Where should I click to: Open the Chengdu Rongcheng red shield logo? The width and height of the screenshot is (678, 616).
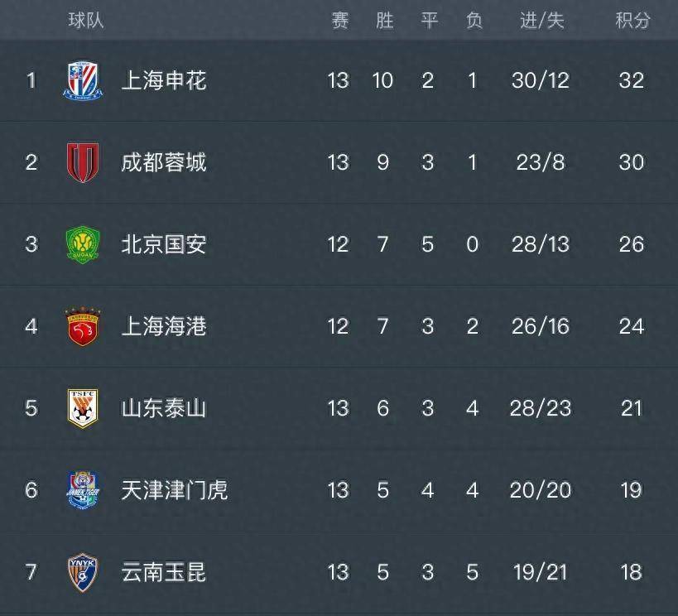(x=83, y=162)
